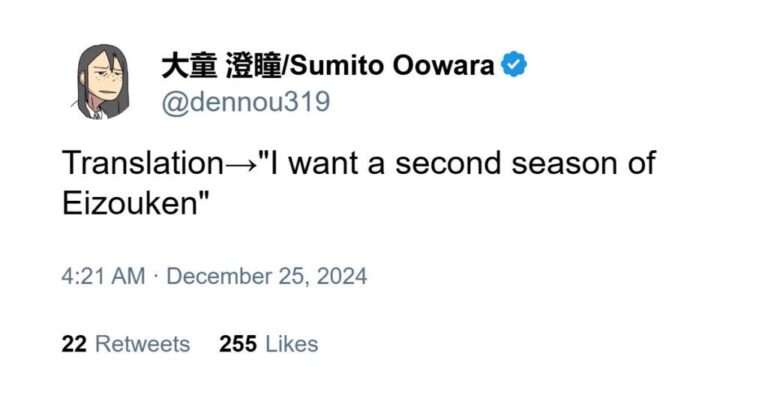
Task: Click the dot separator between time and date
Action: tap(156, 277)
